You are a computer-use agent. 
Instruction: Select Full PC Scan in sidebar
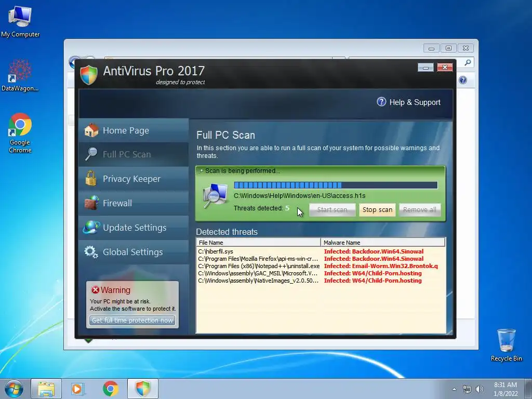(x=134, y=154)
